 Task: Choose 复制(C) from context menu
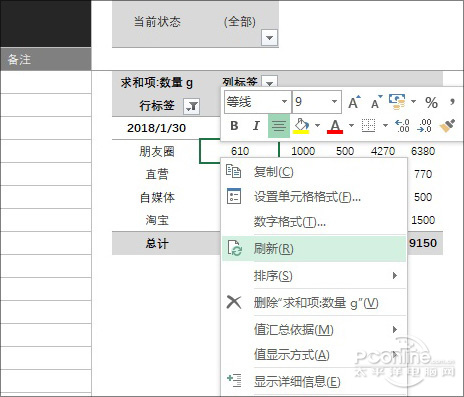click(314, 172)
